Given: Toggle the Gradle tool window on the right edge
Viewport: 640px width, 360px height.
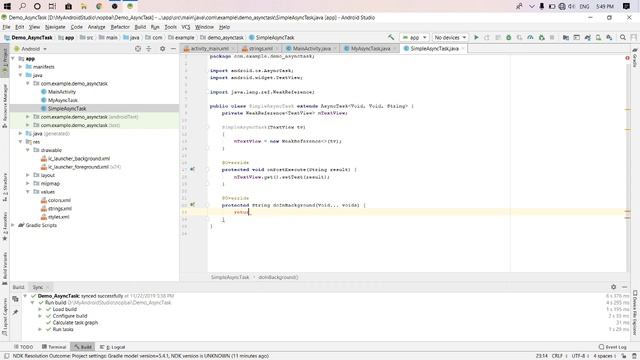Looking at the screenshot, I should click(635, 58).
